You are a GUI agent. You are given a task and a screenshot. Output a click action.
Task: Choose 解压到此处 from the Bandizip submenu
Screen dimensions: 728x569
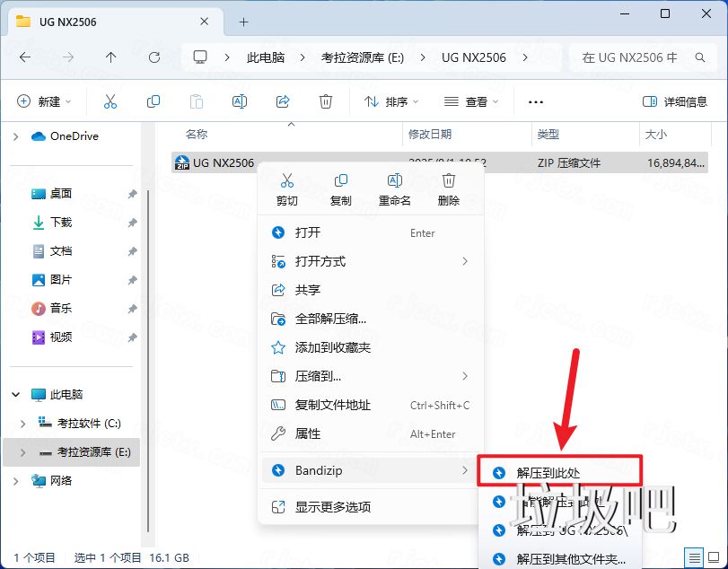[558, 470]
